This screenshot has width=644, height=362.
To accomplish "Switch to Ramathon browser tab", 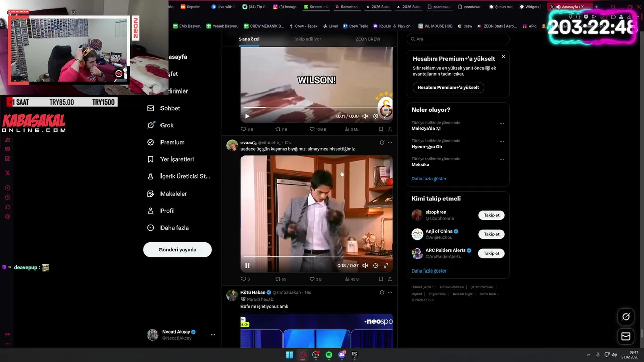I will [x=346, y=7].
